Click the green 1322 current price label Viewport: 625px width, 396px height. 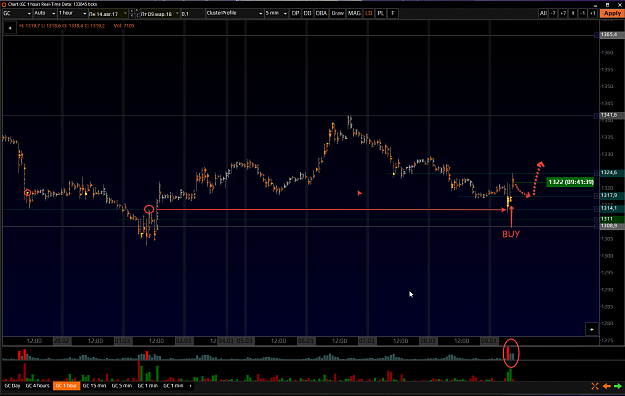(571, 182)
